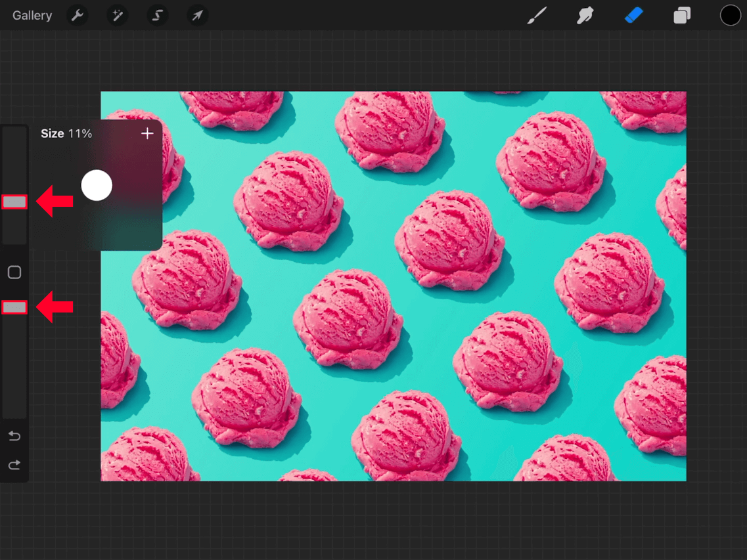Screen dimensions: 747x560
Task: Activate the Selection S-shaped tool
Action: (x=157, y=15)
